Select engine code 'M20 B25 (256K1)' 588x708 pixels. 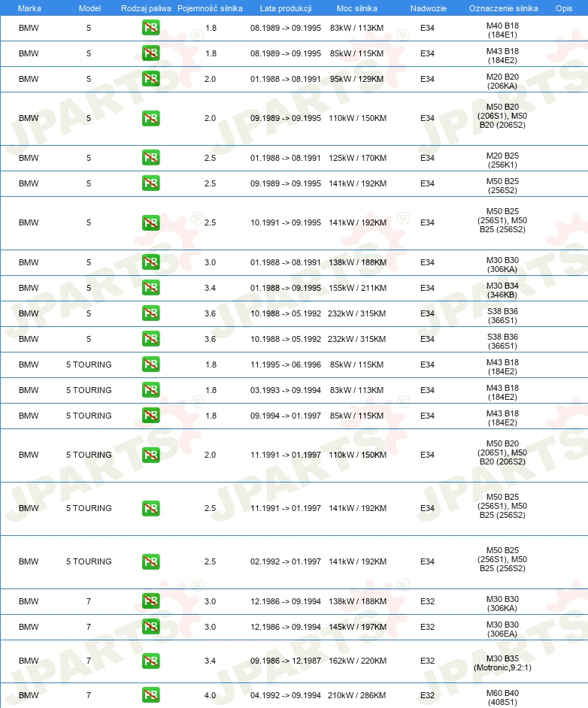502,160
